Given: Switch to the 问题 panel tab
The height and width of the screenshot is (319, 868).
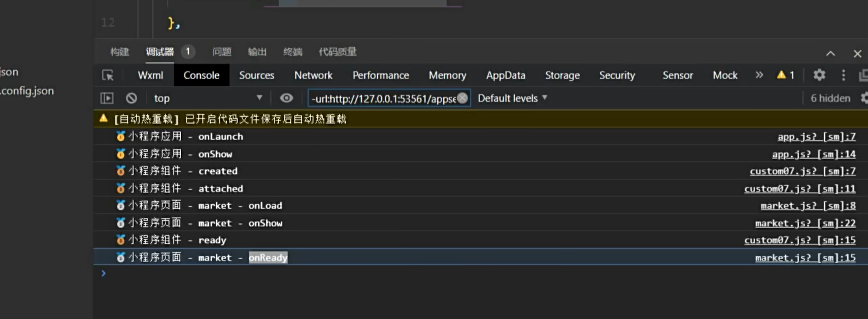Looking at the screenshot, I should point(222,52).
